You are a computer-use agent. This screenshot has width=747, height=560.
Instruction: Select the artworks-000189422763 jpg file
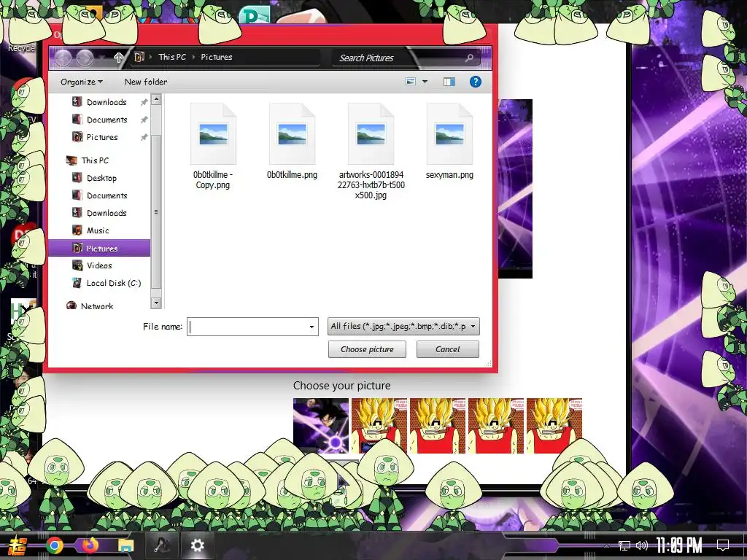click(x=371, y=152)
